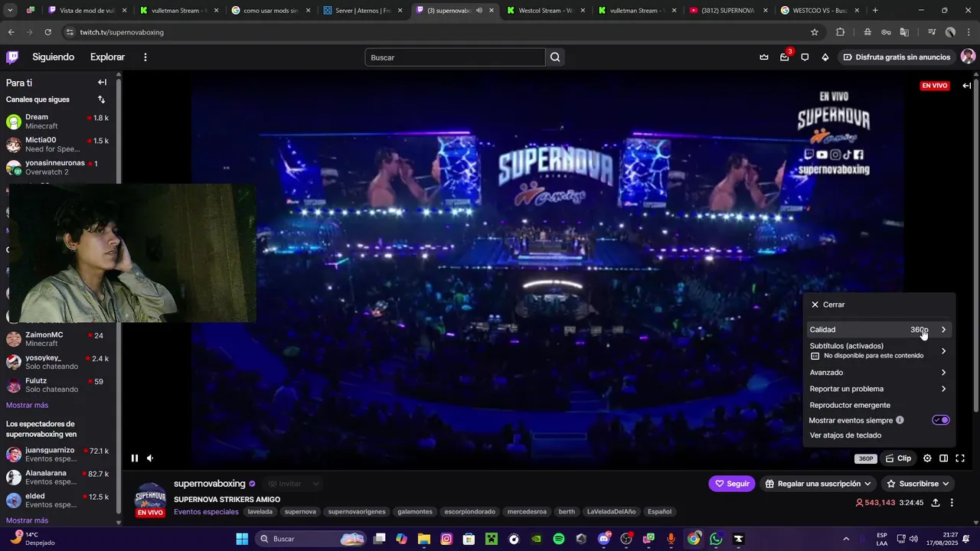The image size is (980, 551).
Task: Open browser extensions puzzle icon
Action: 841,32
